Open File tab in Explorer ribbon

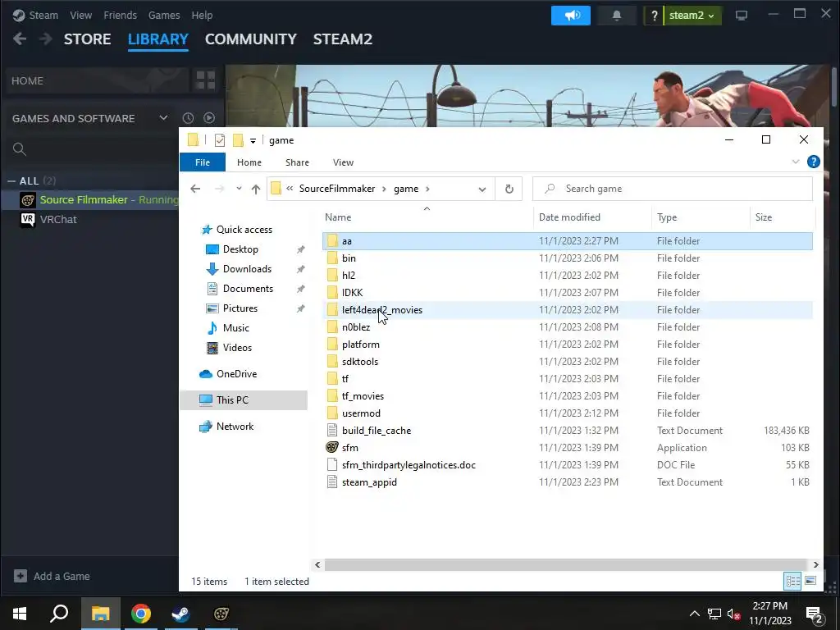(x=203, y=162)
